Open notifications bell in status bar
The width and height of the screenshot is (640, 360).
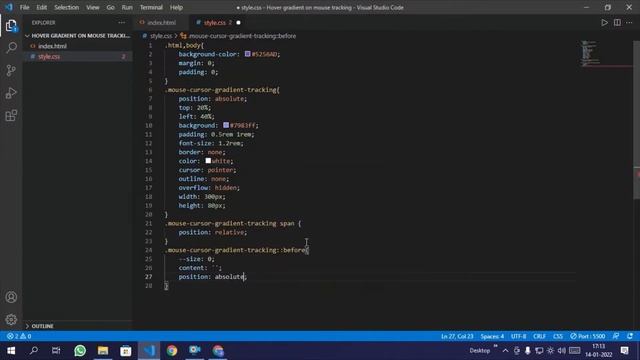click(630, 336)
